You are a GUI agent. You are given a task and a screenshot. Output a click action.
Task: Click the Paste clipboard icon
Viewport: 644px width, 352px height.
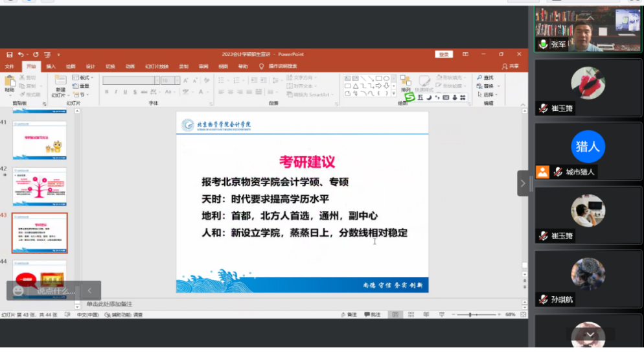[9, 82]
